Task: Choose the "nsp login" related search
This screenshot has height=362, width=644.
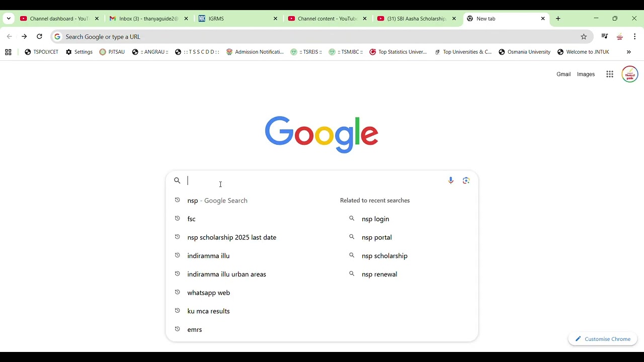Action: point(375,219)
